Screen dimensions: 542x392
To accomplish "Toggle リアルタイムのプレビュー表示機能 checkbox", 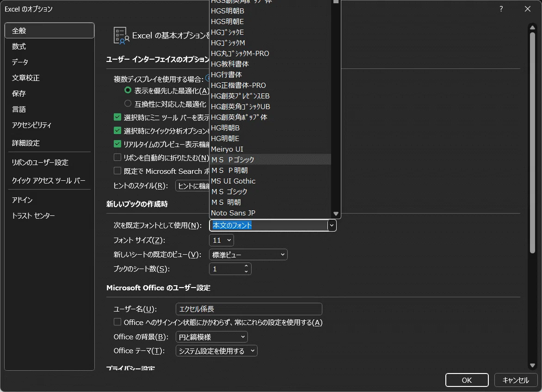I will tap(117, 144).
